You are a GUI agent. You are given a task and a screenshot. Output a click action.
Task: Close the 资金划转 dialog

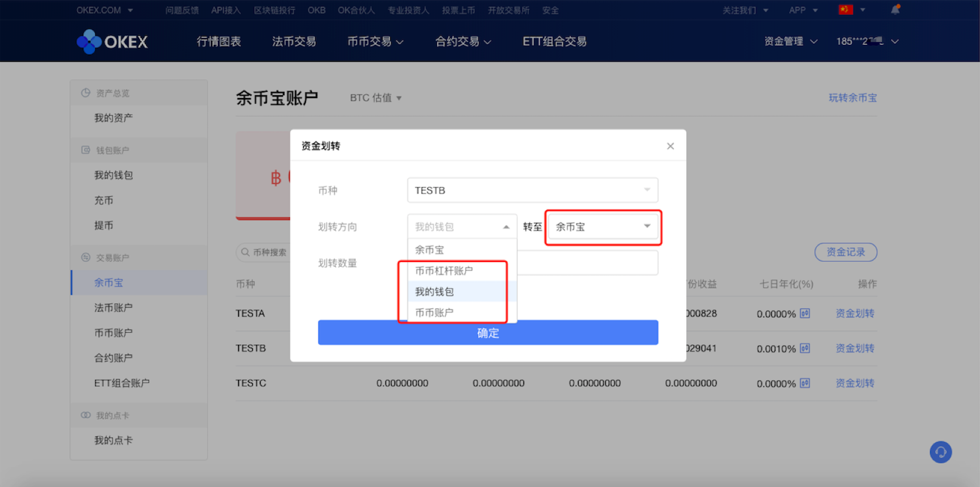coord(671,146)
